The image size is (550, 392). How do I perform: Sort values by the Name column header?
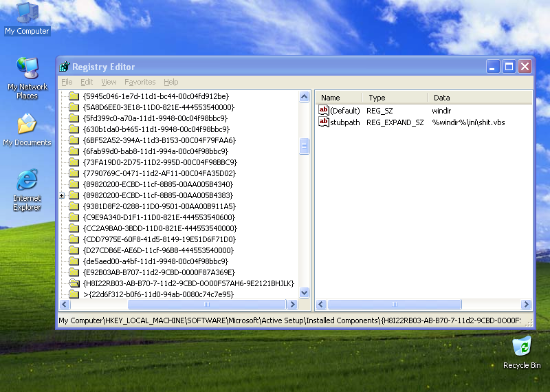[x=338, y=98]
